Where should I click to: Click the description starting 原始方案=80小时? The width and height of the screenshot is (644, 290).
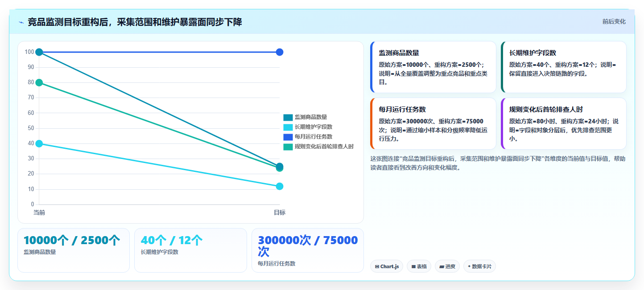[564, 130]
